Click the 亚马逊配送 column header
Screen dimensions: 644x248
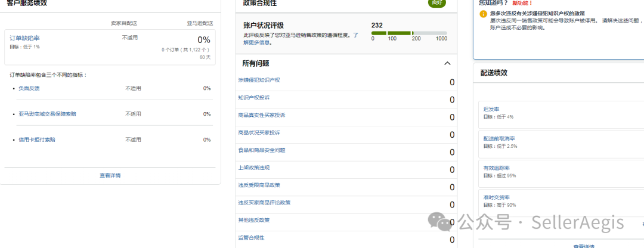(200, 23)
